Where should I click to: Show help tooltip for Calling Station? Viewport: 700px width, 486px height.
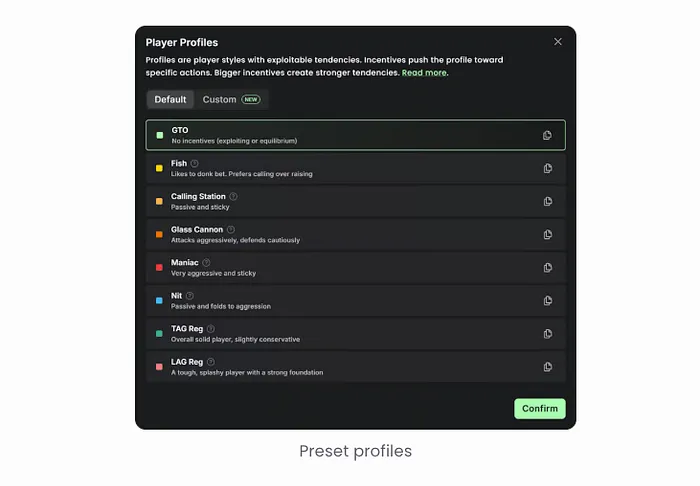pos(233,196)
